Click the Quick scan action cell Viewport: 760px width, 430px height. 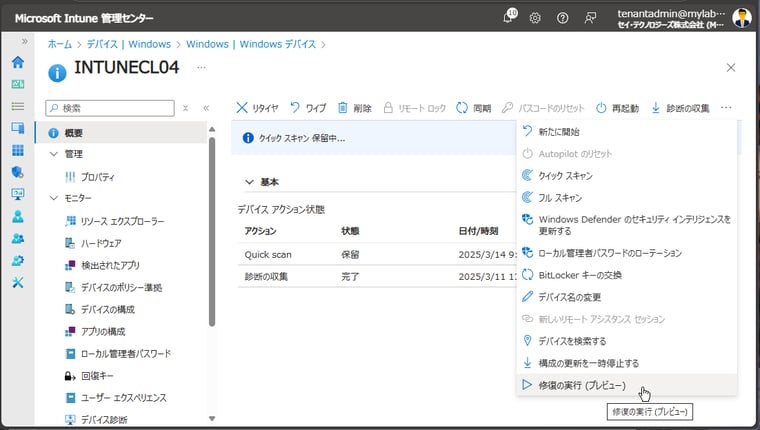point(268,255)
